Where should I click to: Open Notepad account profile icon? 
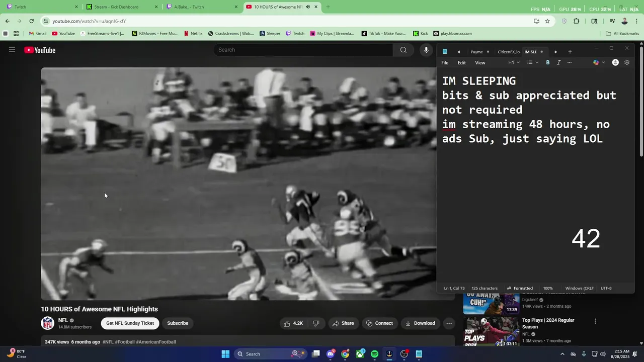click(x=615, y=62)
